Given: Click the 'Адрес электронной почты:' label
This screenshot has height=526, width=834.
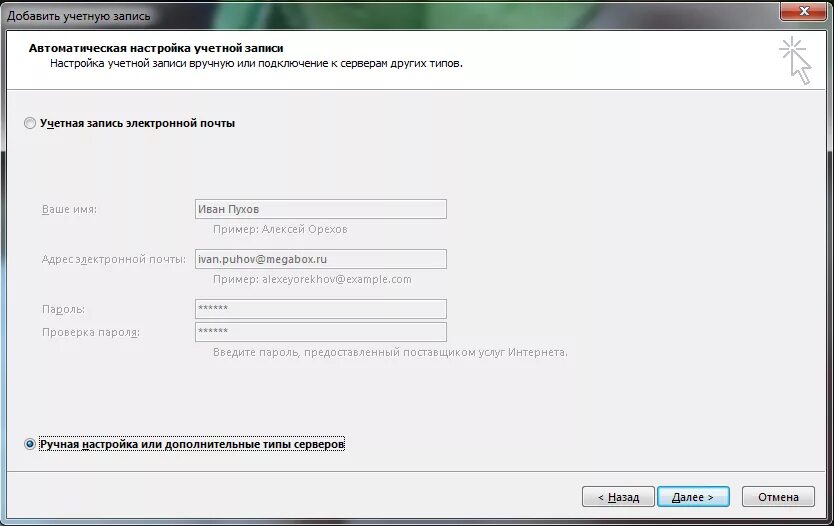Looking at the screenshot, I should click(114, 260).
